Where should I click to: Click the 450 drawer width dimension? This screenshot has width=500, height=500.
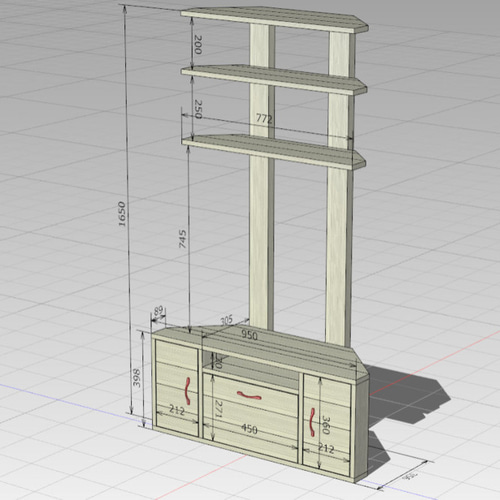249,429
